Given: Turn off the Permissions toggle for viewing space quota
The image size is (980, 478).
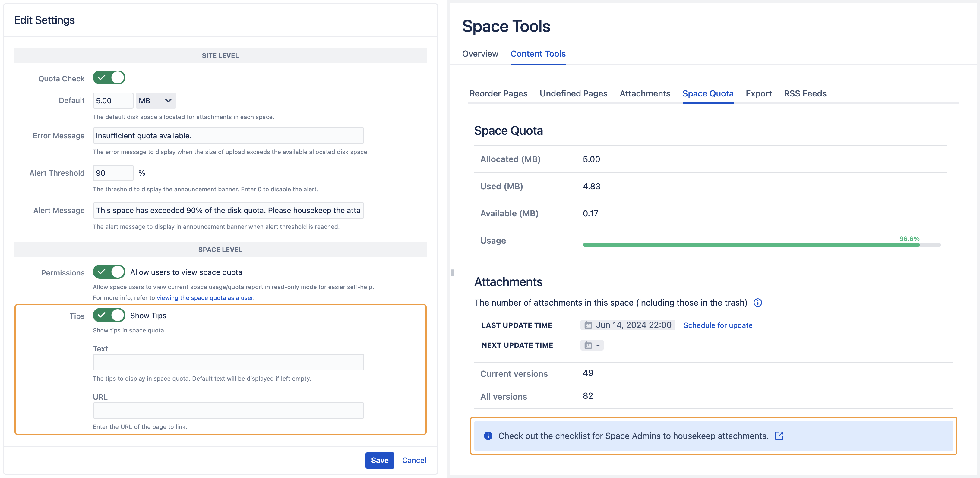Looking at the screenshot, I should pos(109,272).
